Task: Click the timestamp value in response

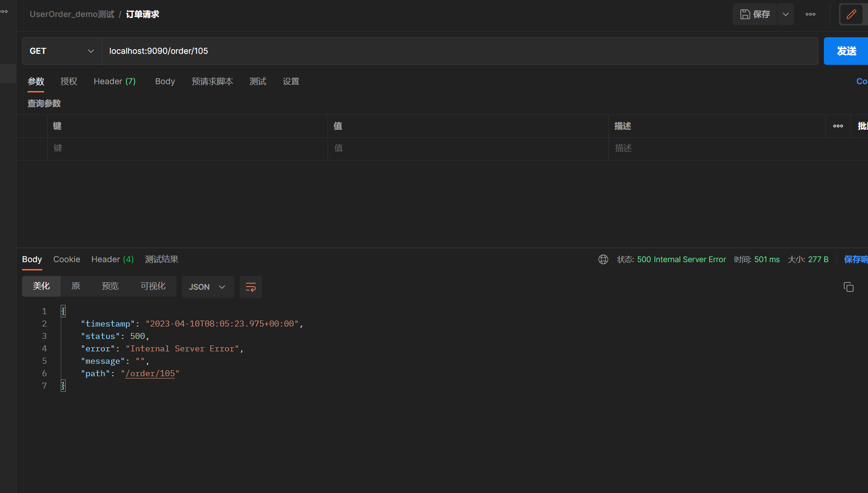Action: tap(222, 324)
